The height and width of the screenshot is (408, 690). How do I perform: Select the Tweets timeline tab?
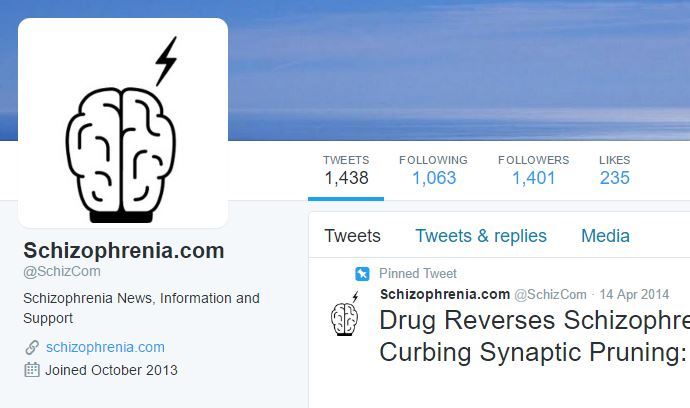point(352,236)
